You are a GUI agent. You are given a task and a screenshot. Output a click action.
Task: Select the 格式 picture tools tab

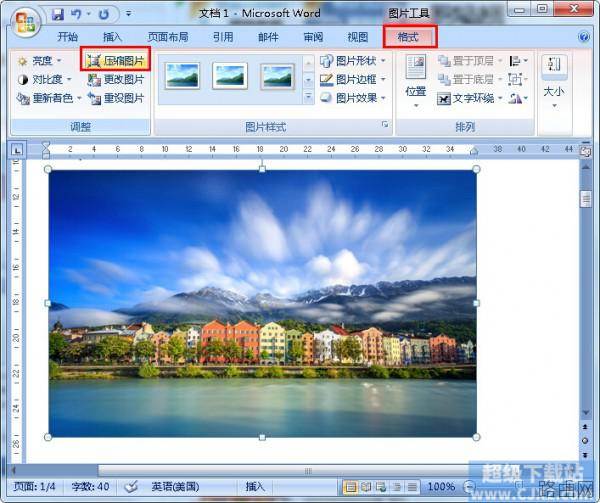point(409,37)
